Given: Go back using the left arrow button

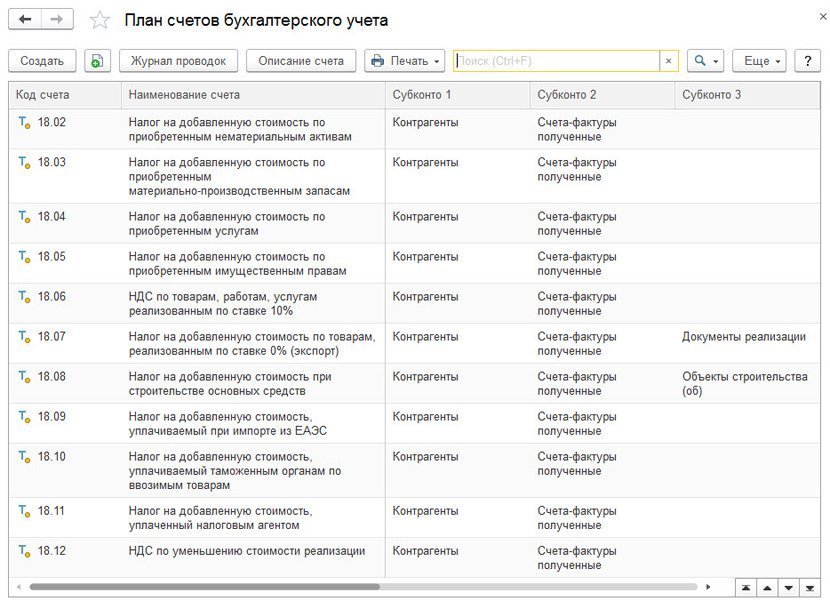Looking at the screenshot, I should point(25,20).
